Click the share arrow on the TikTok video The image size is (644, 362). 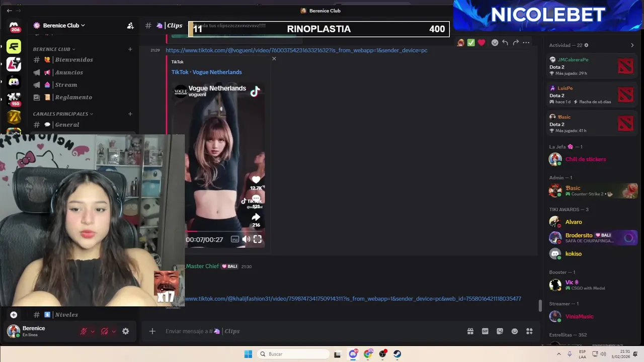[x=256, y=217]
